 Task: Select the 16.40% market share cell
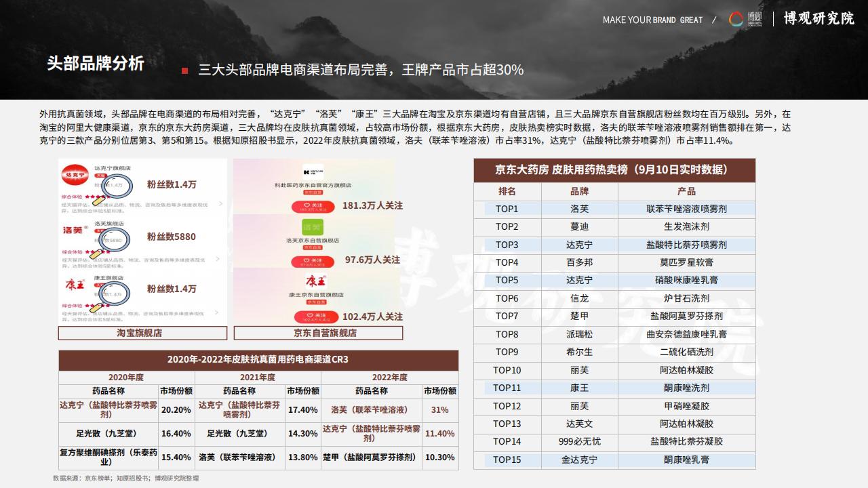click(176, 434)
